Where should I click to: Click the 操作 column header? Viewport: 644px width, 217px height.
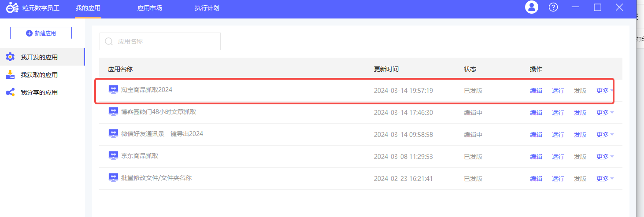point(536,69)
